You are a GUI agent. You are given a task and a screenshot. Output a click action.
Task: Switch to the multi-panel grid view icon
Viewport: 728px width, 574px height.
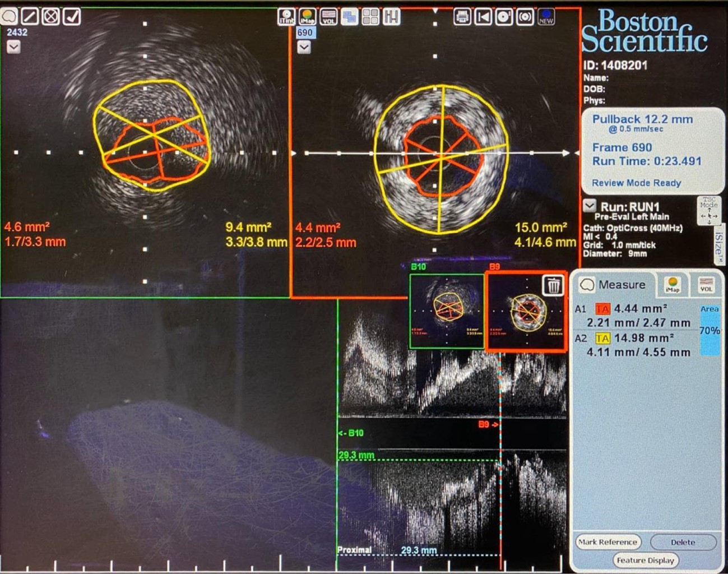[x=370, y=17]
